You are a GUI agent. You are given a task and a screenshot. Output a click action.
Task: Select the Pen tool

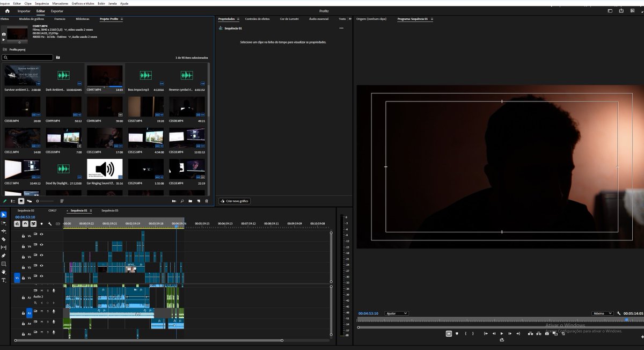4,256
